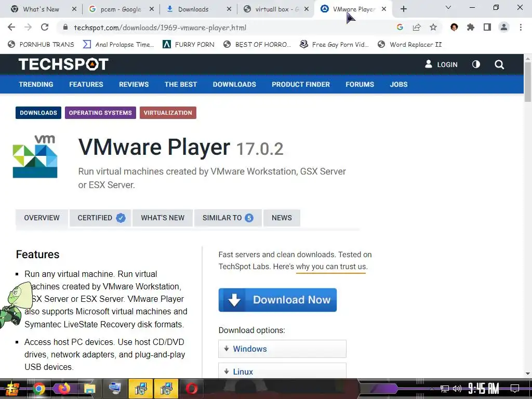
Task: Bookmark this page with the star icon
Action: (433, 27)
